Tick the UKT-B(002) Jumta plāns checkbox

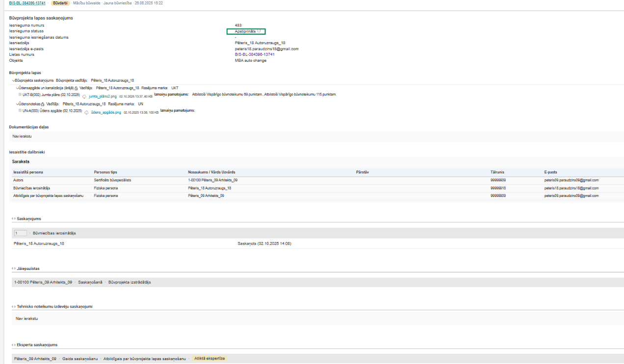pos(20,95)
